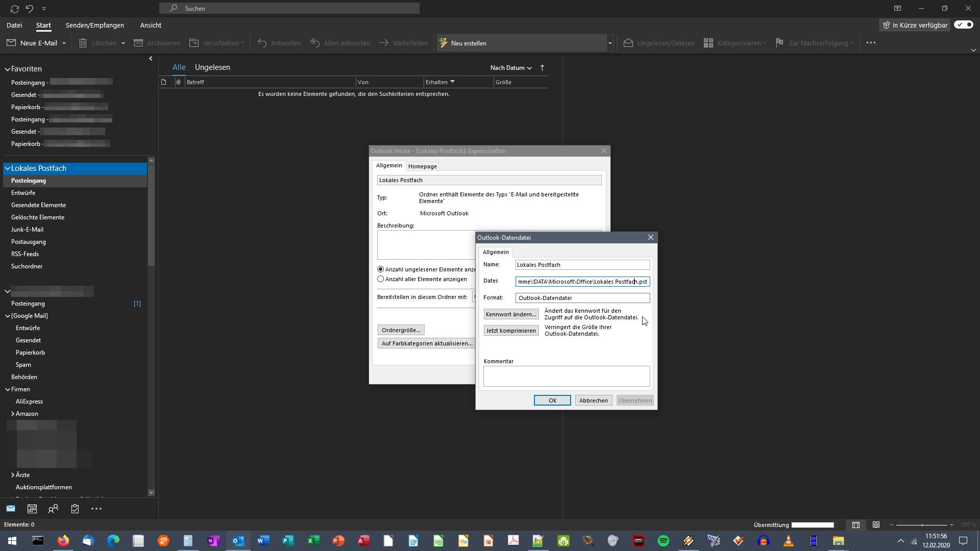
Task: Open the Senden/Empfangen tab
Action: [95, 26]
